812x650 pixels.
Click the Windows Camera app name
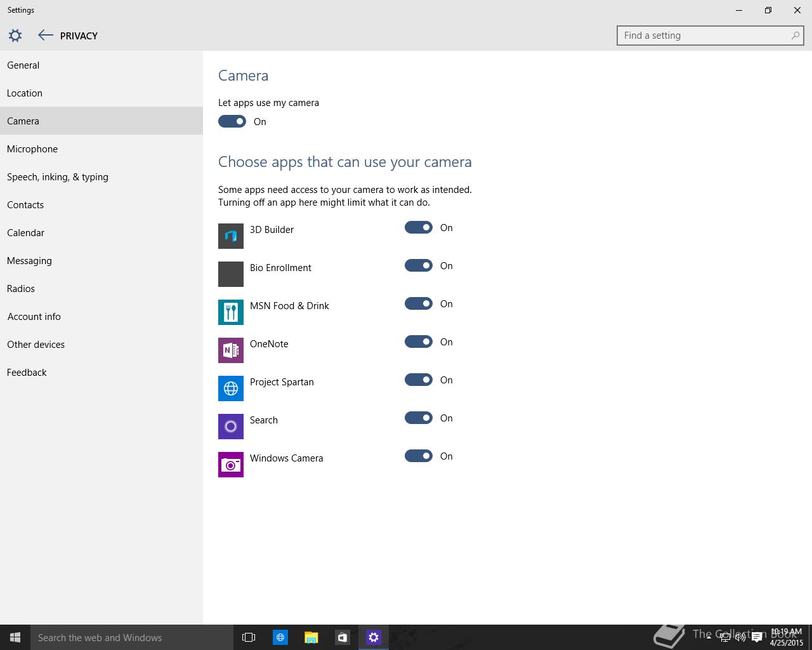pyautogui.click(x=286, y=458)
